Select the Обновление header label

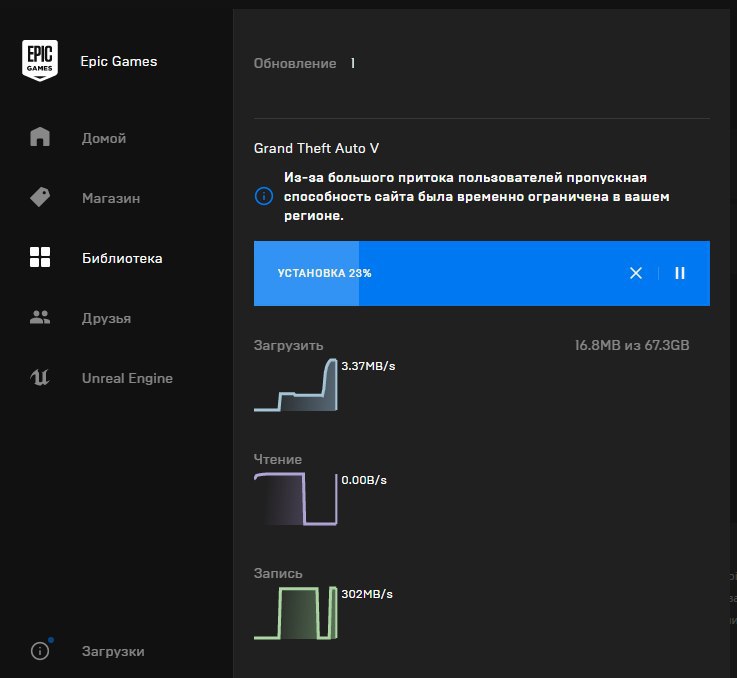[295, 63]
